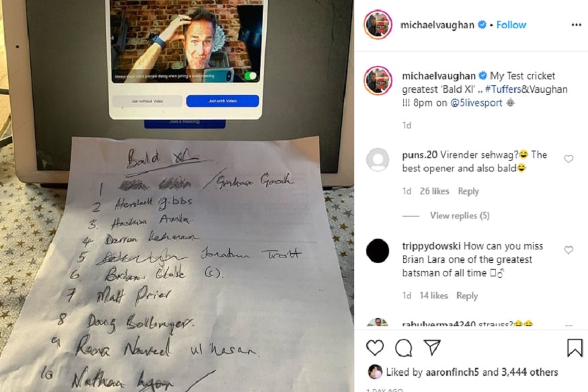The width and height of the screenshot is (588, 392).
Task: Reply to the trippydowski comment
Action: point(467,296)
